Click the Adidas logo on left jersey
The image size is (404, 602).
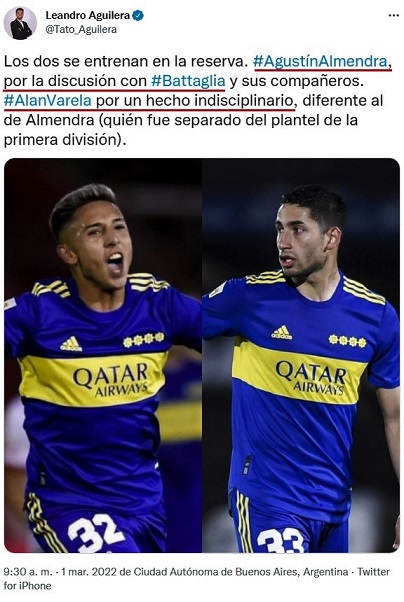[71, 344]
